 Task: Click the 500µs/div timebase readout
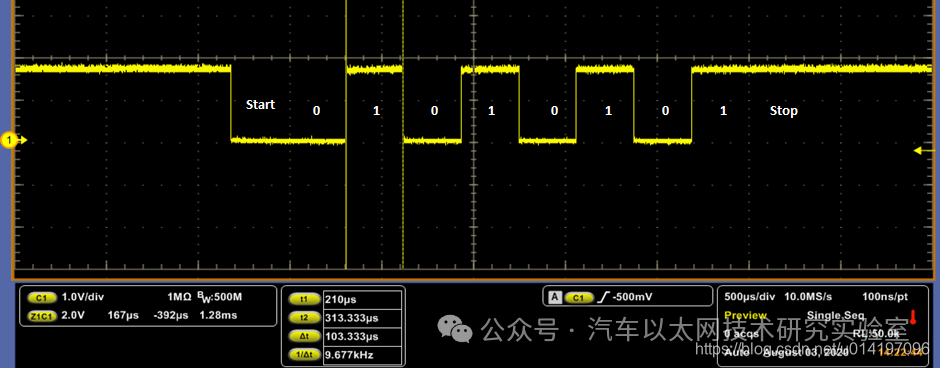748,297
